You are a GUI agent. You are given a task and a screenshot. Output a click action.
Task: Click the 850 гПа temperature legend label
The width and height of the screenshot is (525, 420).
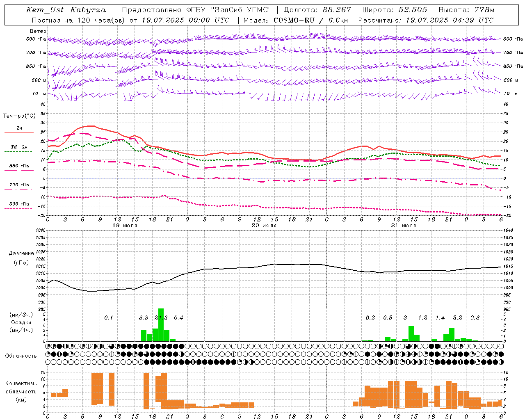(19, 166)
